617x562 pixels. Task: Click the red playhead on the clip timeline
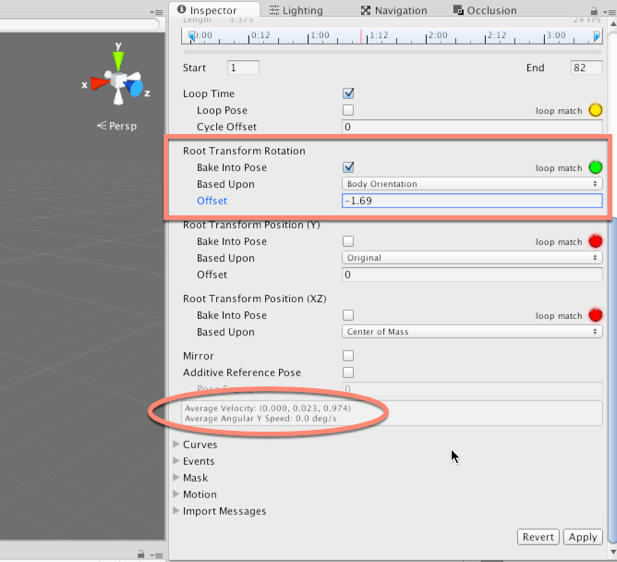(361, 36)
